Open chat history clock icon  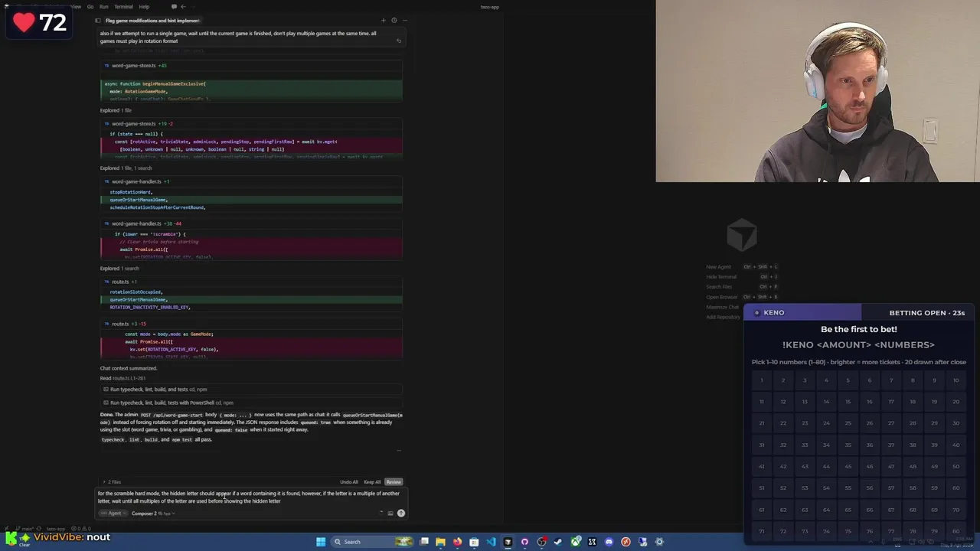coord(394,21)
